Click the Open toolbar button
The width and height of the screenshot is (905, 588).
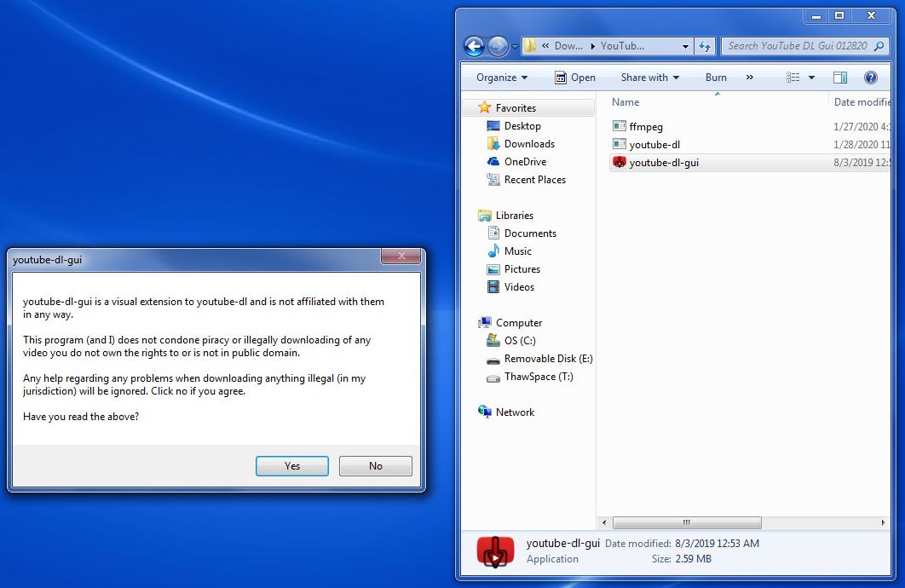click(x=575, y=78)
